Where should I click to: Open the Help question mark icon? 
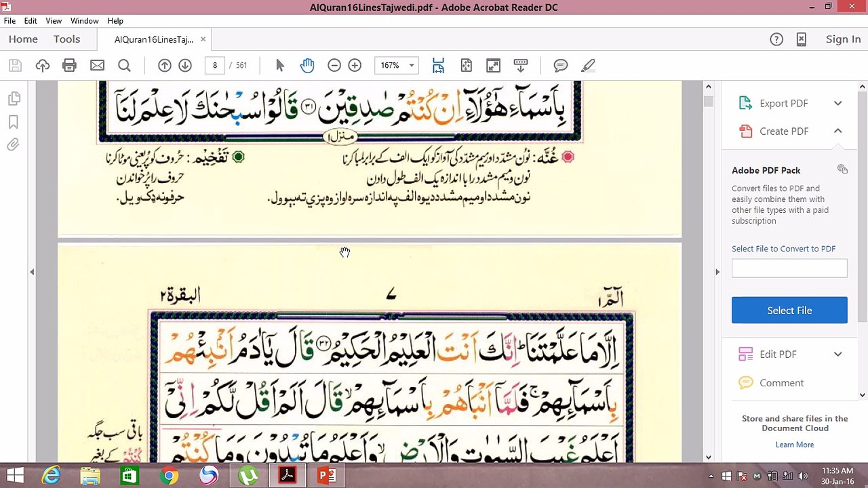[x=777, y=39]
